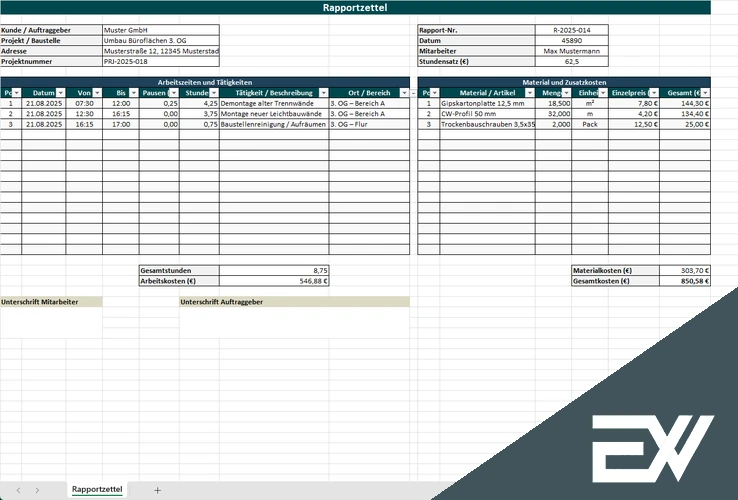
Task: Select 'Baustellenreinigung / Aufräumen' cell
Action: [274, 124]
